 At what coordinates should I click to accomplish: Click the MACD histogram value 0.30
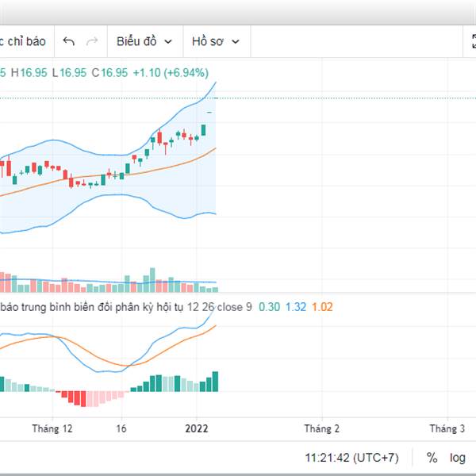[x=269, y=307]
